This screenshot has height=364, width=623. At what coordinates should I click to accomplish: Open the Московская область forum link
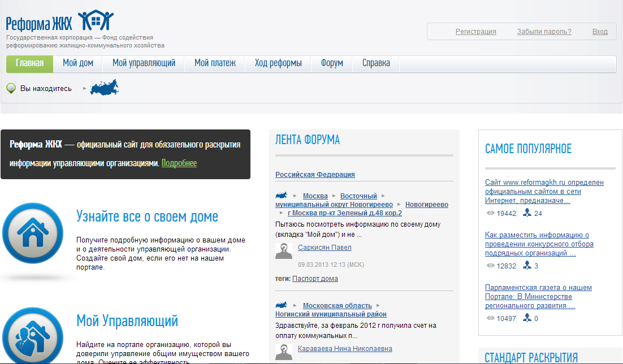(337, 306)
